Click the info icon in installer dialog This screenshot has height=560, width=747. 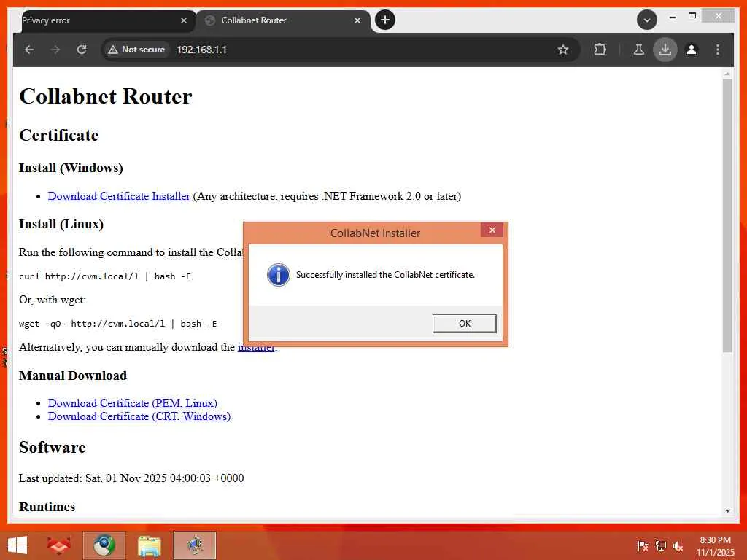click(x=278, y=275)
